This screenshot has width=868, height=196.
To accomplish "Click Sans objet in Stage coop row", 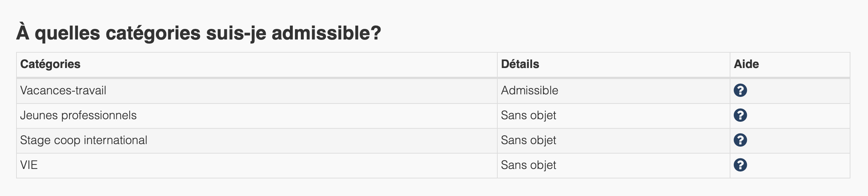I will (528, 140).
